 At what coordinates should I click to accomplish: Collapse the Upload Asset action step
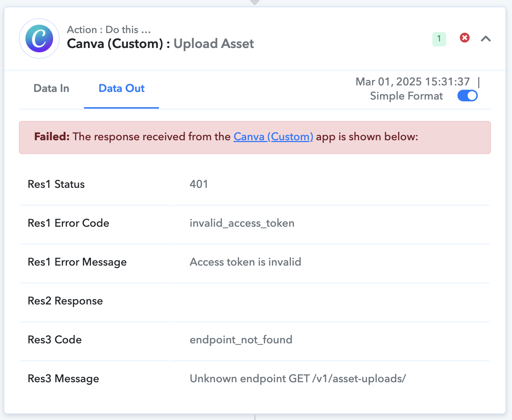coord(486,39)
